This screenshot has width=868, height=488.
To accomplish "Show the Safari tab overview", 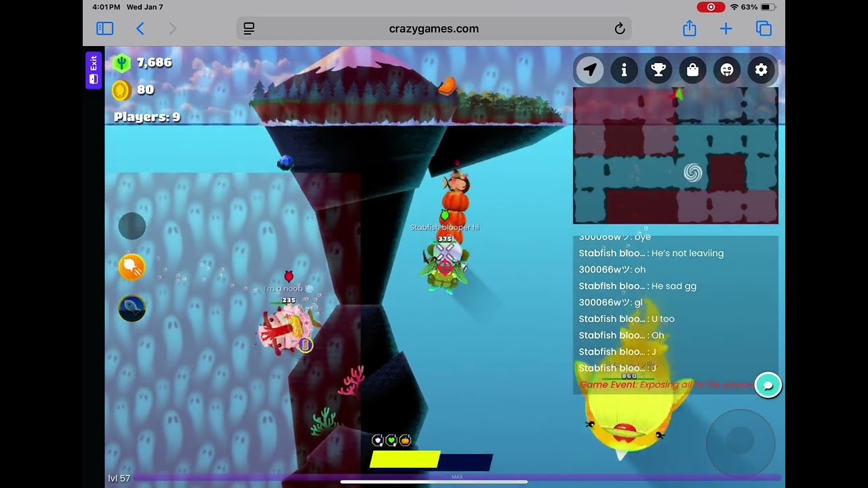I will click(764, 28).
